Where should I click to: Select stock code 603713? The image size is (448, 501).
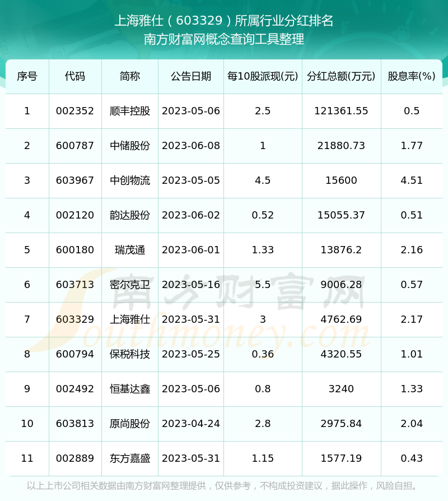(75, 285)
